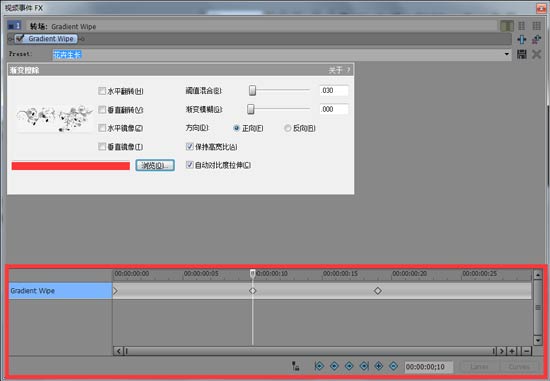Select the keyframe at the timeline start
This screenshot has width=550, height=381.
(x=115, y=291)
